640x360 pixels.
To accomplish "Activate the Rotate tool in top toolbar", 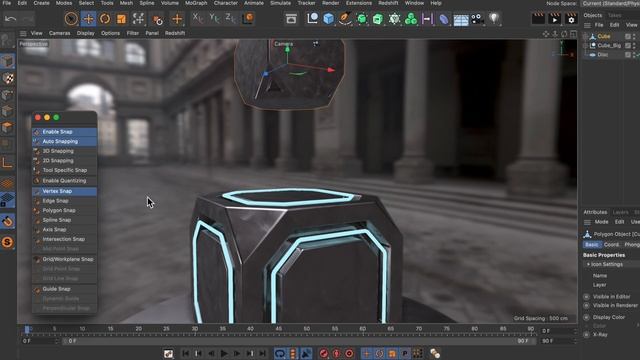I will coord(105,19).
